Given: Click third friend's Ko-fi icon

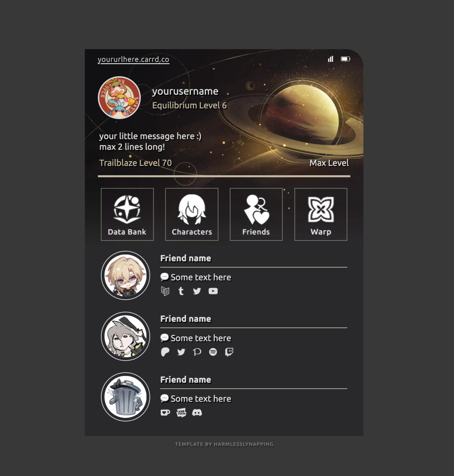Looking at the screenshot, I should pos(165,412).
